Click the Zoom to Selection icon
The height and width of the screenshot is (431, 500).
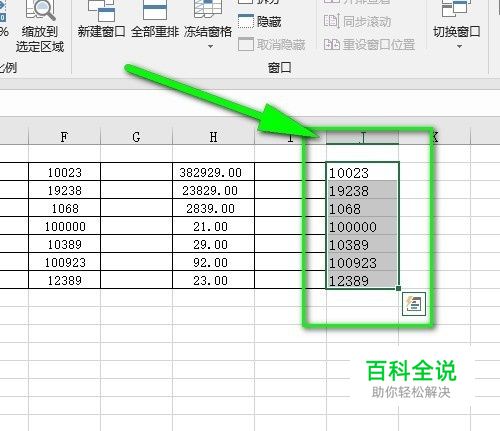pos(40,10)
